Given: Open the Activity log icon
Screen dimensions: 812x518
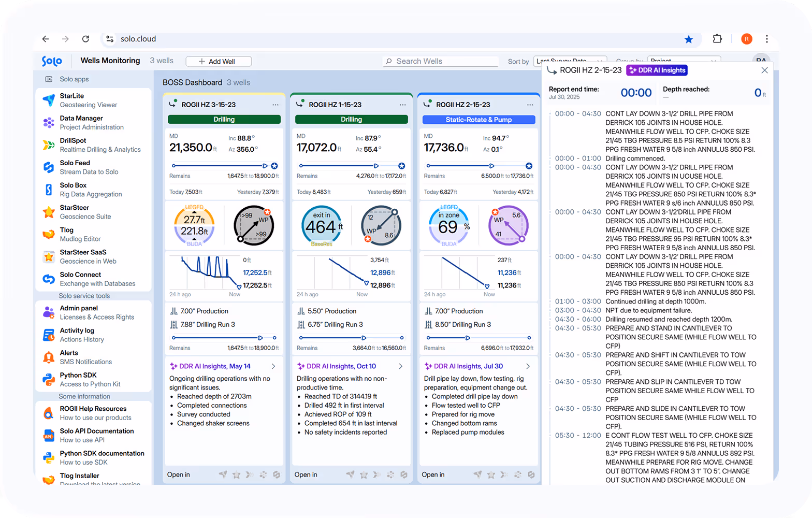Looking at the screenshot, I should tap(49, 335).
